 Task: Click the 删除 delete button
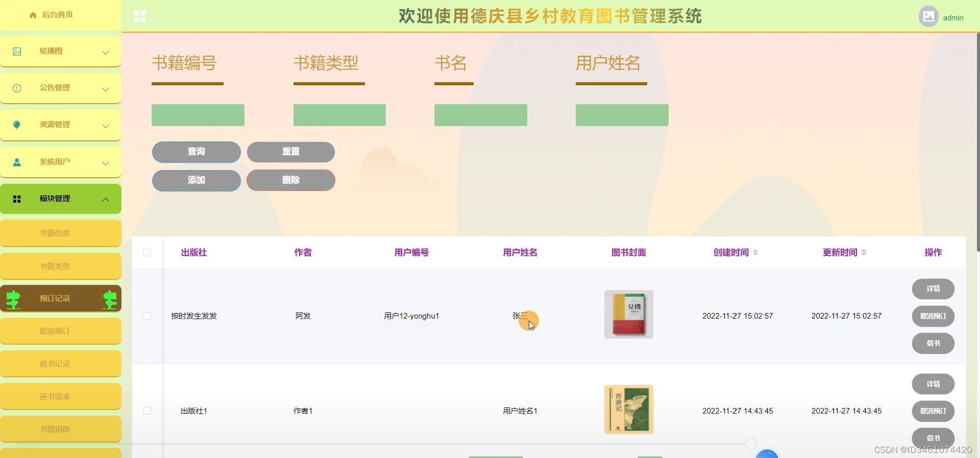point(291,181)
